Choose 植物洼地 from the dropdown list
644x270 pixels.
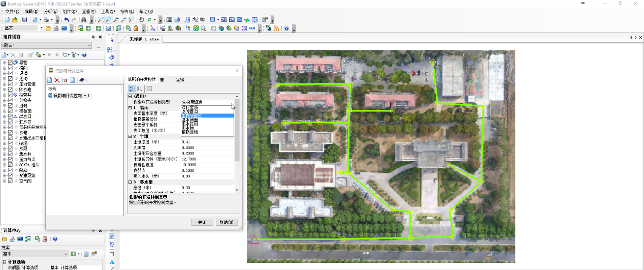tap(208, 132)
